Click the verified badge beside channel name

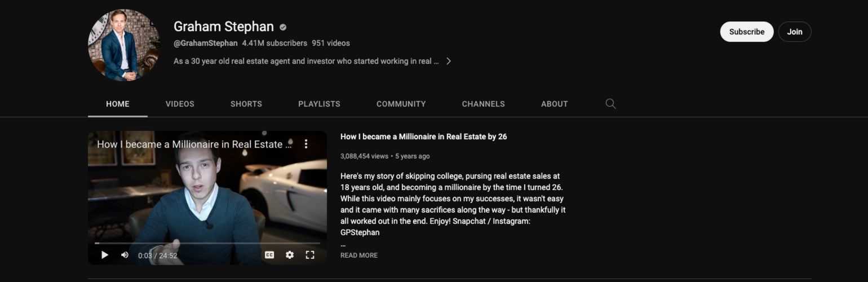tap(283, 27)
